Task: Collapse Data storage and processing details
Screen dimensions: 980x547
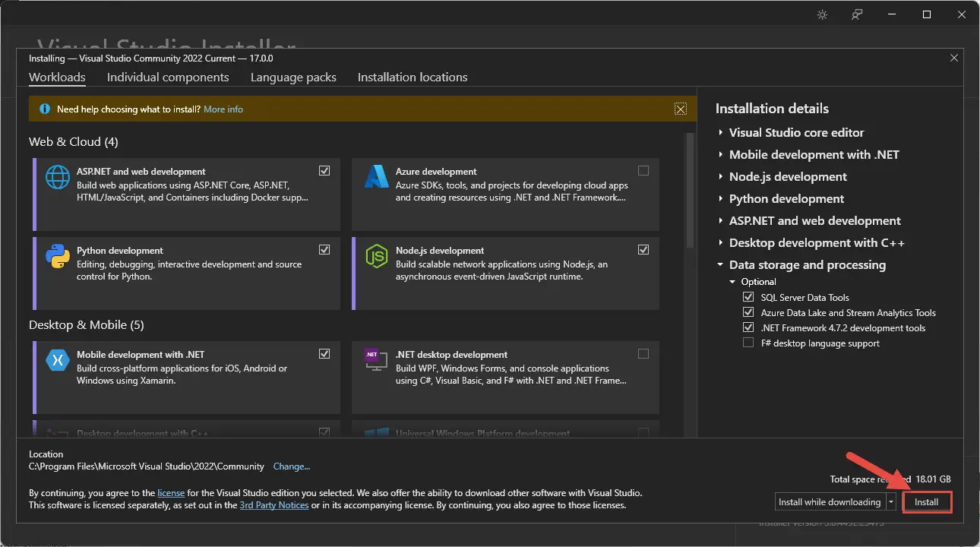Action: [x=720, y=265]
